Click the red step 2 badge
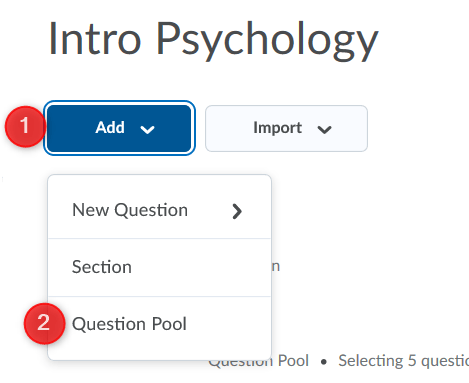The image size is (469, 383). coord(44,323)
